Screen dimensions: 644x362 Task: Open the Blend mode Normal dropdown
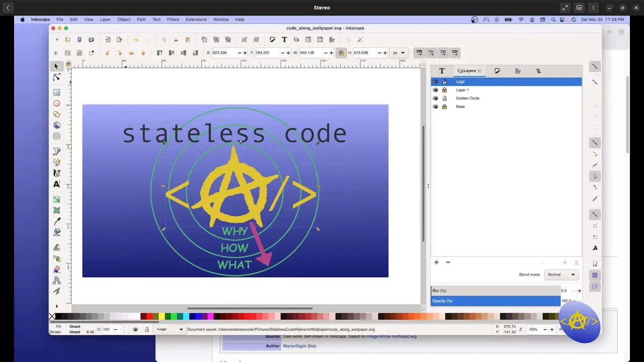pos(561,275)
